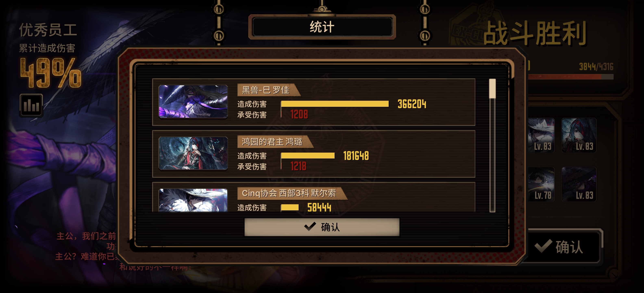The height and width of the screenshot is (293, 644).
Task: Confirm the statistics dialog with 确认 button
Action: pyautogui.click(x=322, y=227)
